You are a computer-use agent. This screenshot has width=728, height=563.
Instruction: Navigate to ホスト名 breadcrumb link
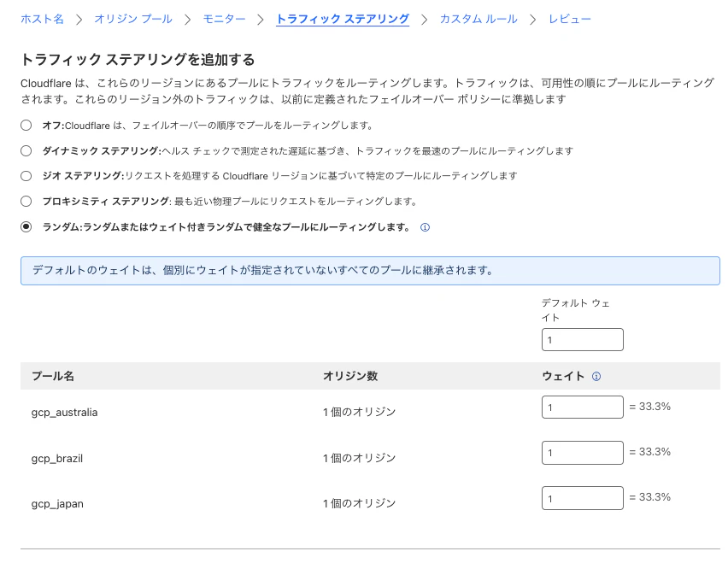[42, 19]
